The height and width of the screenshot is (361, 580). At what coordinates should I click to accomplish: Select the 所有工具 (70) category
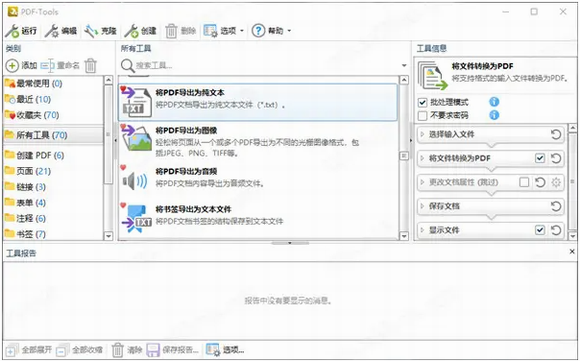click(53, 135)
